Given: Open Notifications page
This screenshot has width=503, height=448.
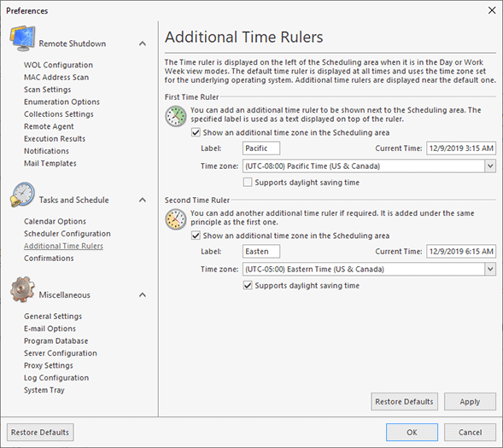Looking at the screenshot, I should [x=46, y=151].
